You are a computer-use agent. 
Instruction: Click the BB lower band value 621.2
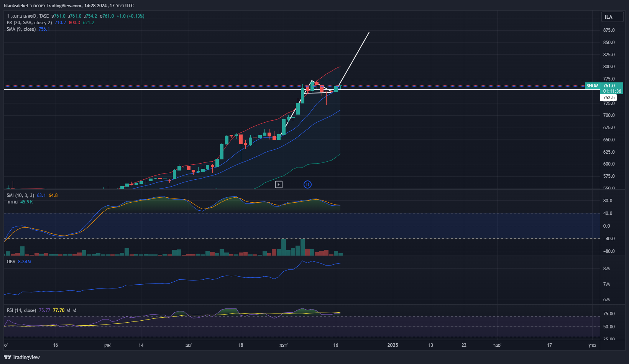pos(89,23)
